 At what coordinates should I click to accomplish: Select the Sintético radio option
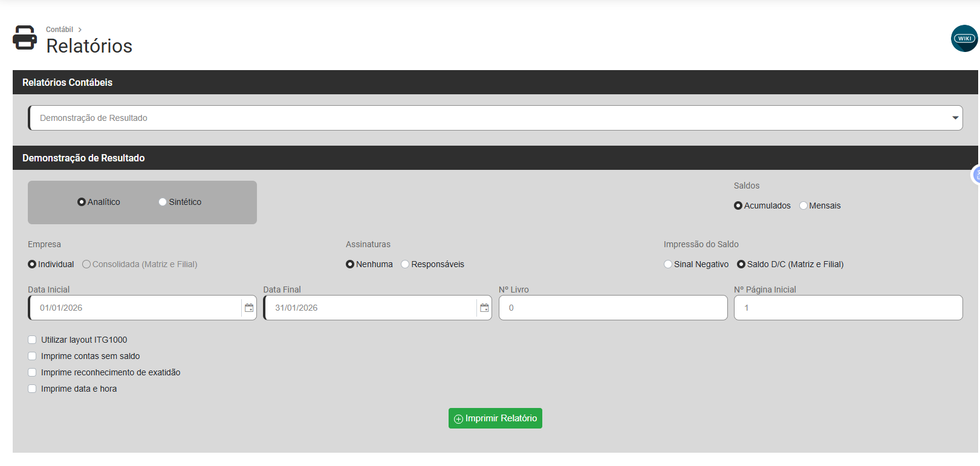[163, 202]
